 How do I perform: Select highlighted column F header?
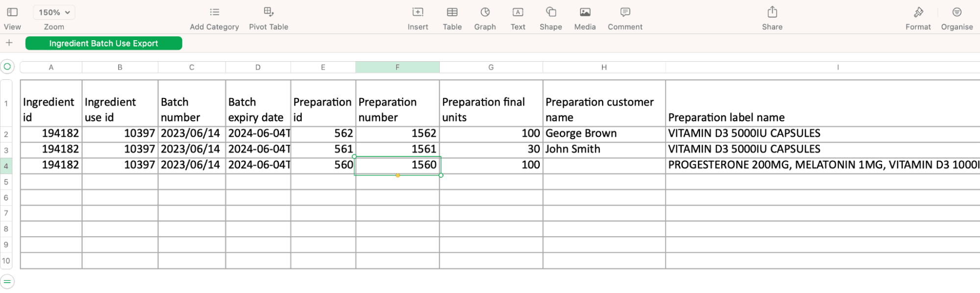(398, 67)
